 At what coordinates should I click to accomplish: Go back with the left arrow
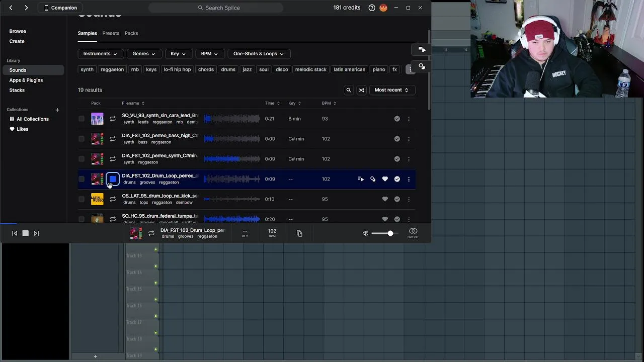pyautogui.click(x=11, y=8)
